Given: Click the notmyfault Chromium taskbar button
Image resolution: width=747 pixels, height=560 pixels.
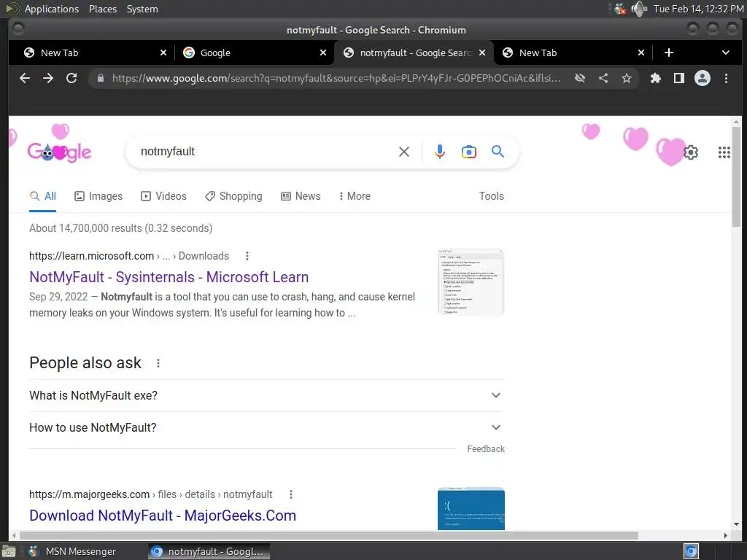Looking at the screenshot, I should [209, 551].
